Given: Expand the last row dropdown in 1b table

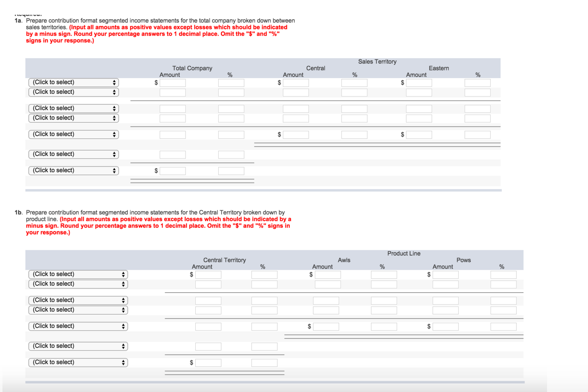Looking at the screenshot, I should (78, 363).
